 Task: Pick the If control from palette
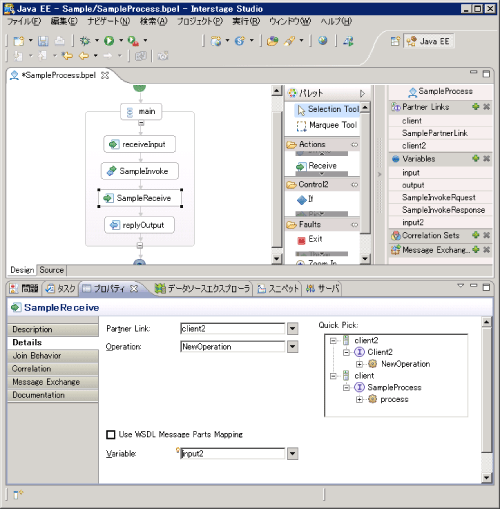coord(305,199)
